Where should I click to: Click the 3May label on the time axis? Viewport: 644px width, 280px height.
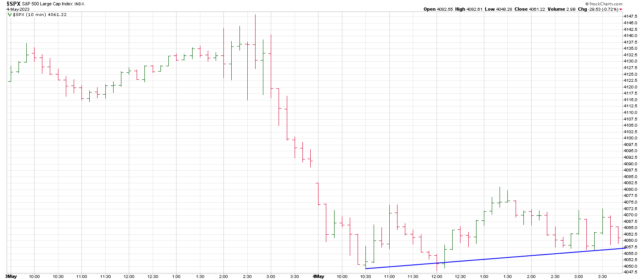click(12, 276)
